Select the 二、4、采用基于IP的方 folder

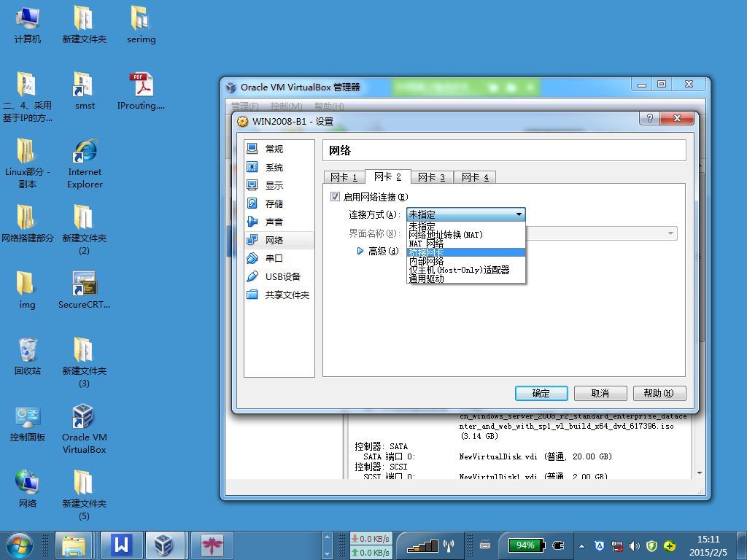click(x=27, y=97)
